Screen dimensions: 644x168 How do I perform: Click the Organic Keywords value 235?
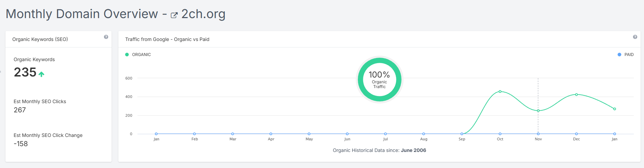point(25,72)
